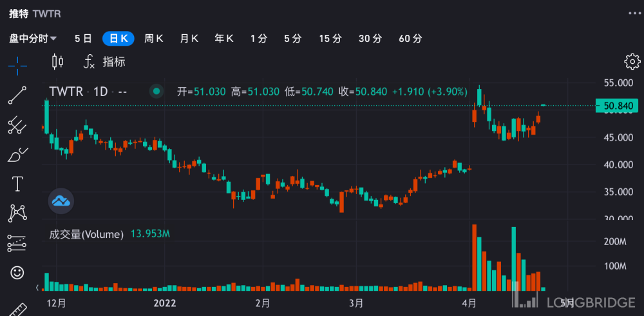Open chart settings gear
644x316 pixels.
(x=632, y=62)
